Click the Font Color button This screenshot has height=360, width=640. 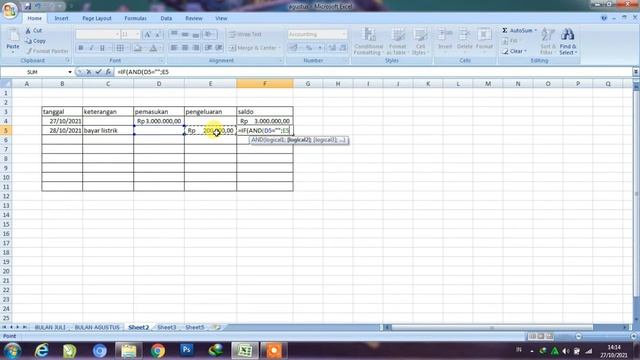coord(153,48)
